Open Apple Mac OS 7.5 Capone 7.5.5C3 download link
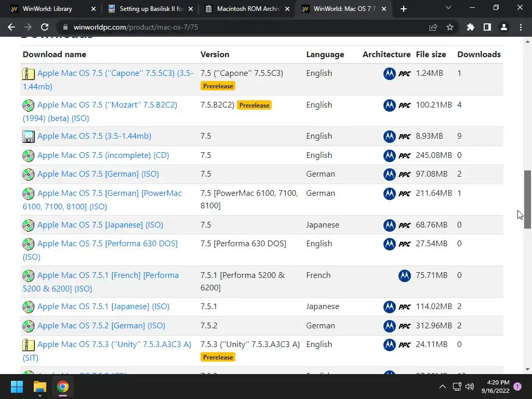Viewport: 532px width, 399px height. coord(108,79)
